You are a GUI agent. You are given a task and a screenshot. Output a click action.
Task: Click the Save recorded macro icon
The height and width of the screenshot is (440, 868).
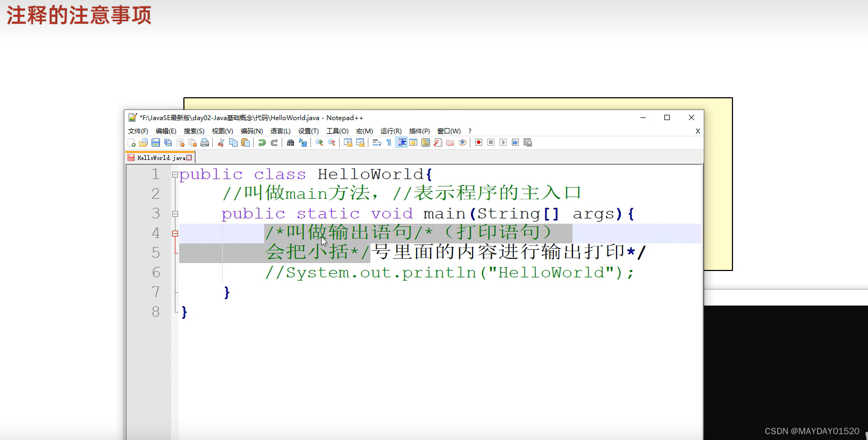tap(527, 142)
